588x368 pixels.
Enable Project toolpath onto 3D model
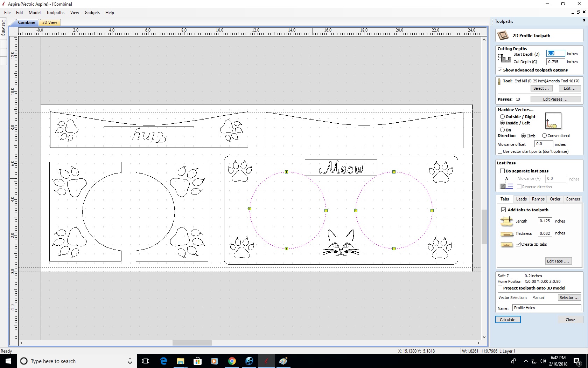pos(500,288)
